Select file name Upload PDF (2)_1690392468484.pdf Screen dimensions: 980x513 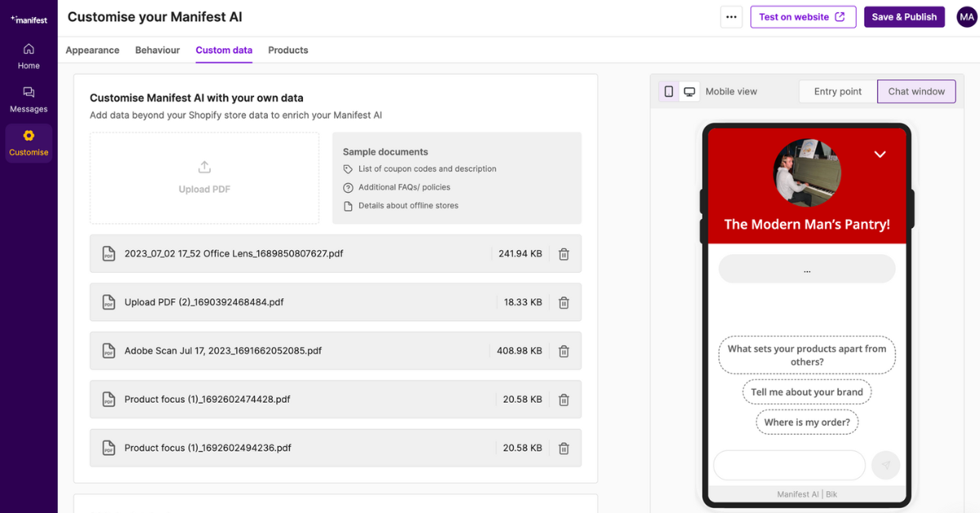(x=204, y=302)
